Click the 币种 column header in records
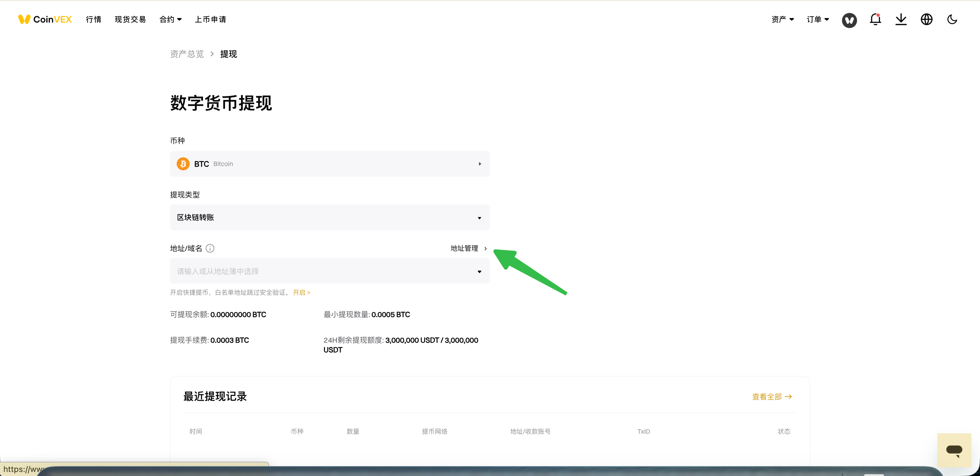This screenshot has width=980, height=476. [x=297, y=431]
